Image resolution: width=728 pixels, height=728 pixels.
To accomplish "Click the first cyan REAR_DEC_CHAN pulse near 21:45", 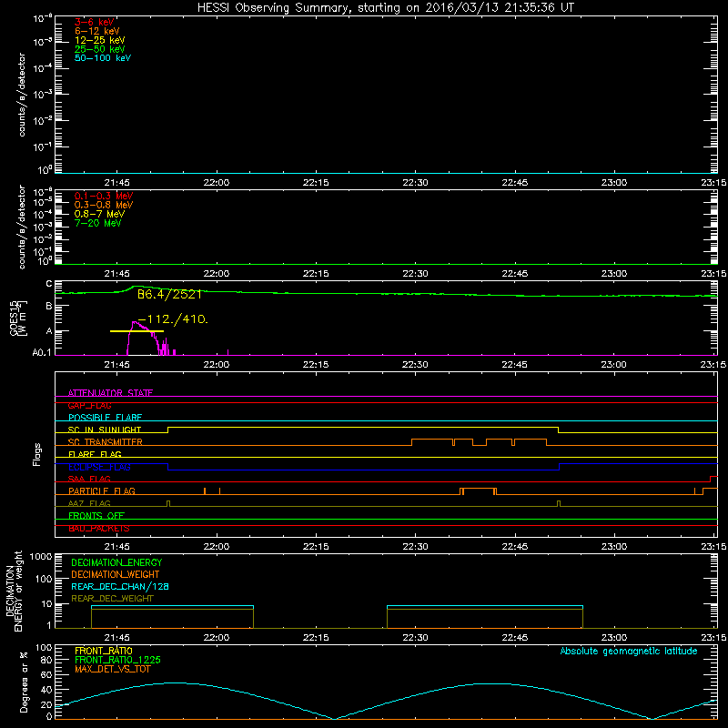I will (x=172, y=606).
